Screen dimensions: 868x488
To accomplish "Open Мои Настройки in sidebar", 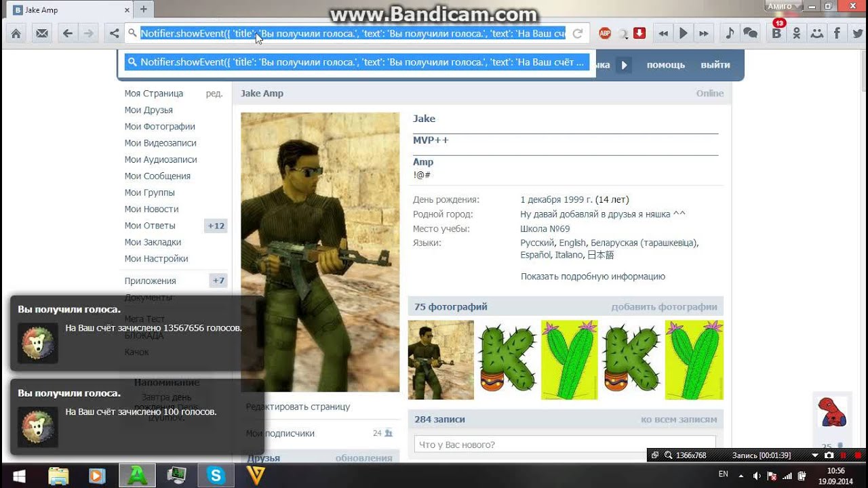I will [156, 258].
